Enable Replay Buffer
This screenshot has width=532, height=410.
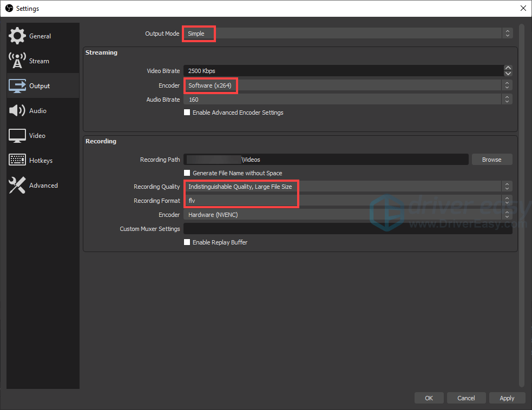(x=187, y=242)
